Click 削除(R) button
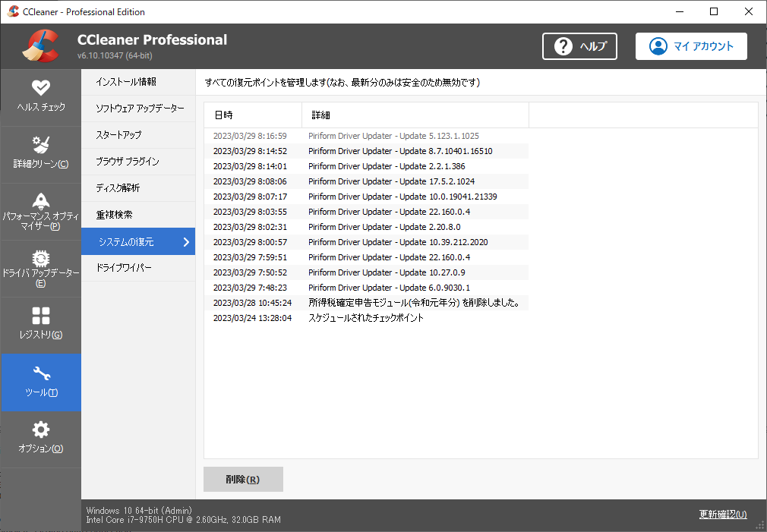 (x=243, y=479)
